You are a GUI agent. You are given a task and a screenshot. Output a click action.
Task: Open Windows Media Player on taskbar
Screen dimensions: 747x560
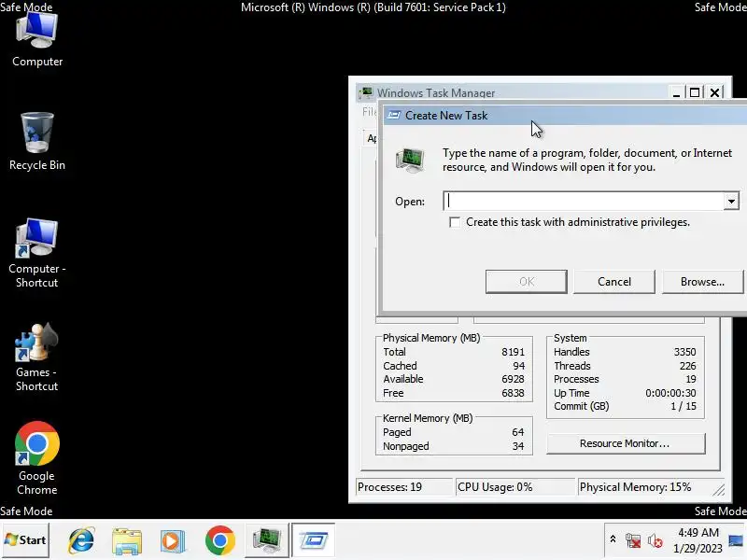click(x=173, y=541)
